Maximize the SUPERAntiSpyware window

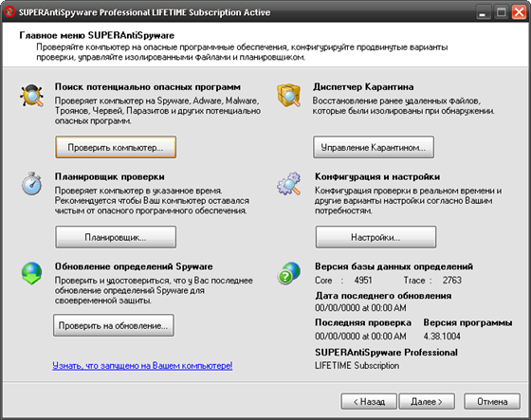(502, 12)
